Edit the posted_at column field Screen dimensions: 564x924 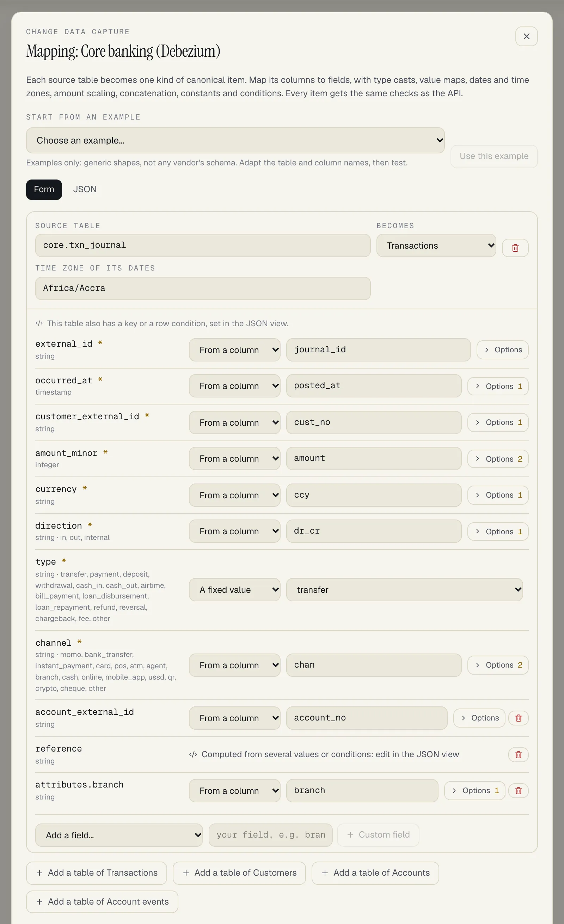tap(374, 386)
